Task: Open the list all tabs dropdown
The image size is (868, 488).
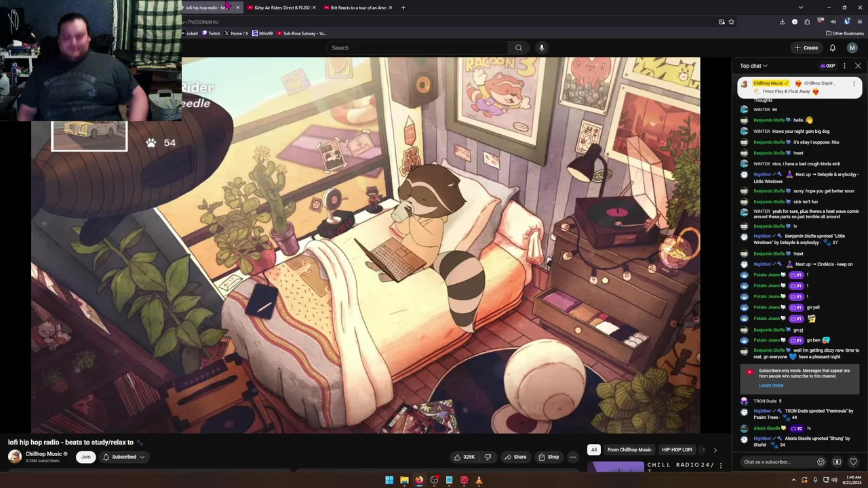Action: pyautogui.click(x=800, y=7)
